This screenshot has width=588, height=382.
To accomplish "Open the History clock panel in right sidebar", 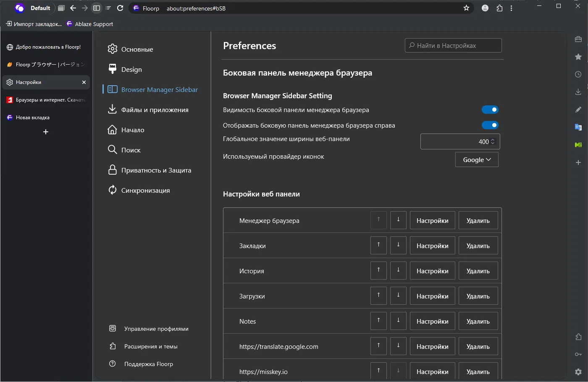I will [578, 74].
